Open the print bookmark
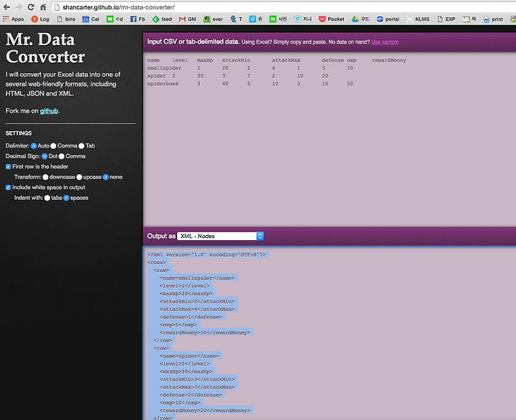 coord(493,19)
